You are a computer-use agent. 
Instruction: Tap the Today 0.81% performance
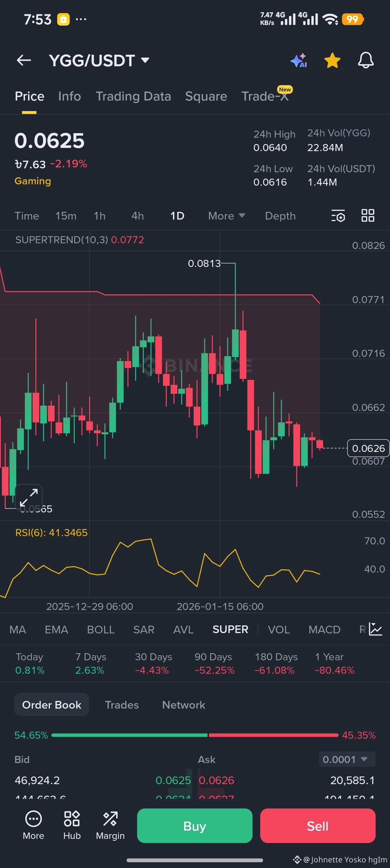click(30, 663)
